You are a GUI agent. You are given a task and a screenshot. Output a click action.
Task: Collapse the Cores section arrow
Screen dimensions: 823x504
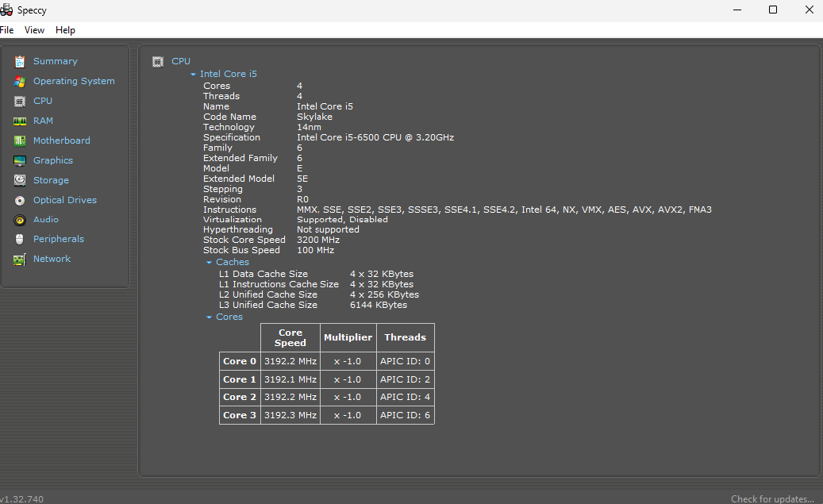pyautogui.click(x=209, y=317)
